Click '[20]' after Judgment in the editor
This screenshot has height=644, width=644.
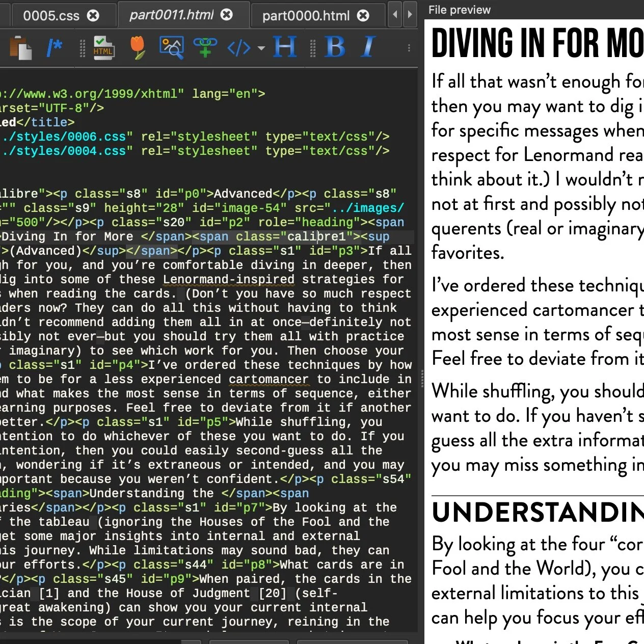(x=273, y=594)
